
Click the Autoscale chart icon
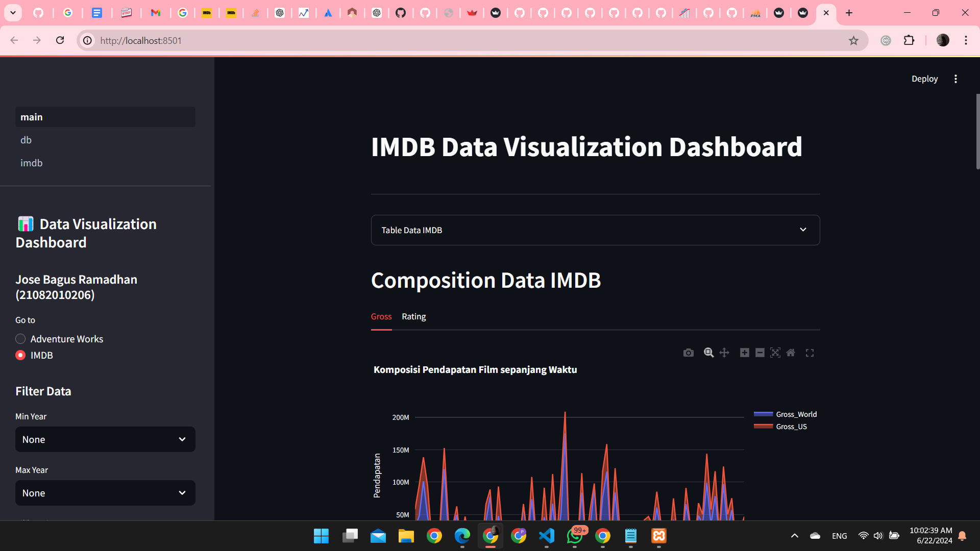tap(775, 353)
